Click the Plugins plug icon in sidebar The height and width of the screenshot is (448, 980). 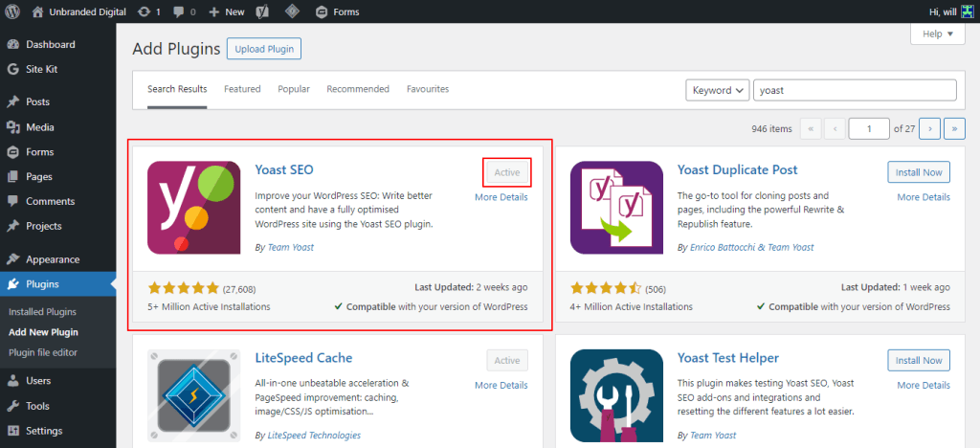(x=13, y=284)
